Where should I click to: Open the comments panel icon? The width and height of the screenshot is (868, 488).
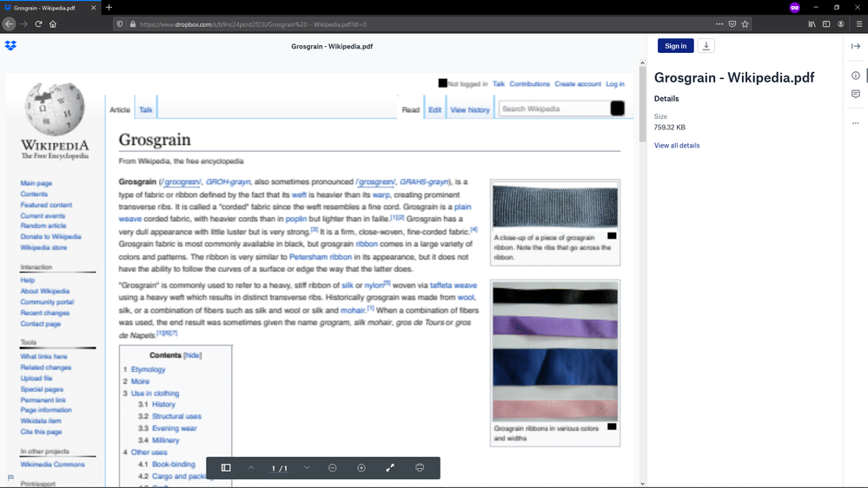click(x=856, y=94)
